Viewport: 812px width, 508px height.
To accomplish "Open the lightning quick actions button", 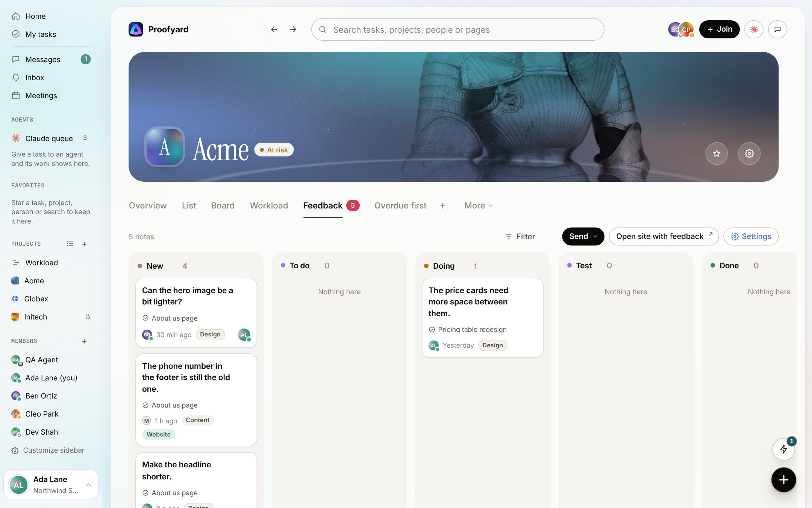I will tap(783, 449).
